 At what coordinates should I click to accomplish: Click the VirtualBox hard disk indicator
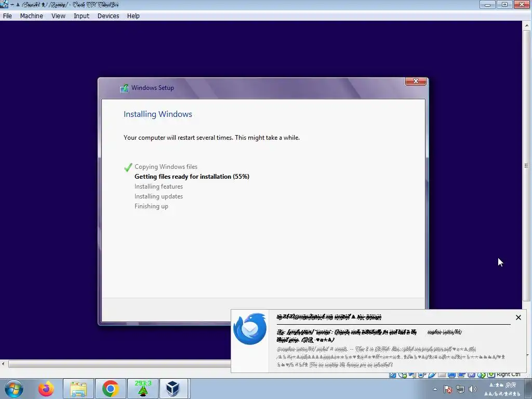(393, 374)
